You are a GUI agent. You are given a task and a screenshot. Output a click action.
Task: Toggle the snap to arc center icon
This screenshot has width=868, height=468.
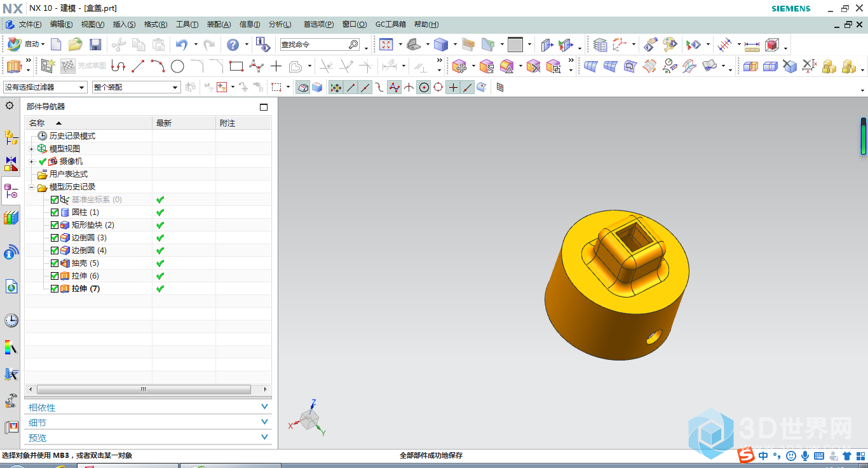424,87
